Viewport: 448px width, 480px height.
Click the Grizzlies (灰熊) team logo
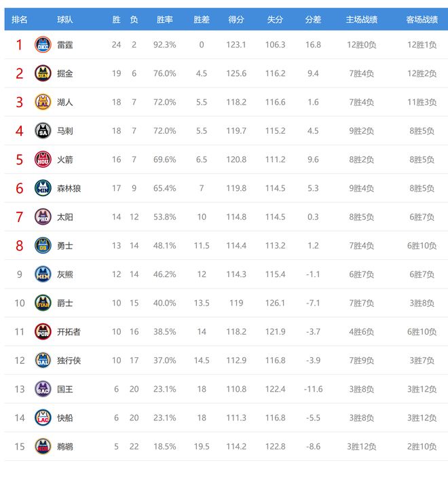43,274
